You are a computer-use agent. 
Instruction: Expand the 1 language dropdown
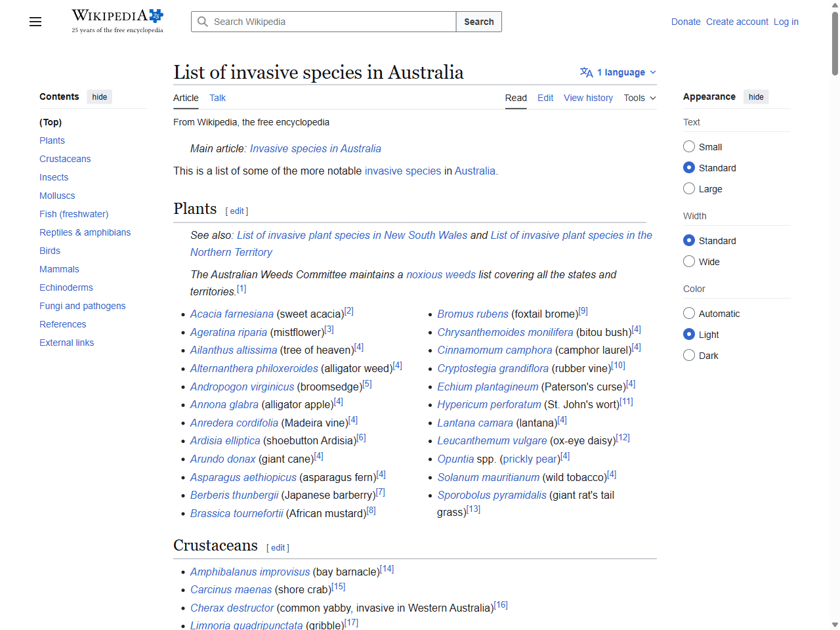[618, 72]
